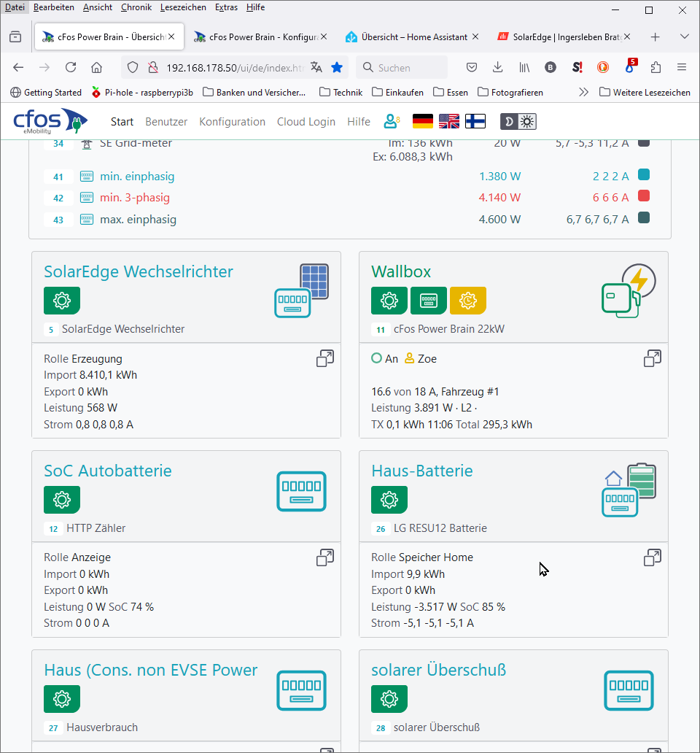Open the Start page link

(122, 122)
